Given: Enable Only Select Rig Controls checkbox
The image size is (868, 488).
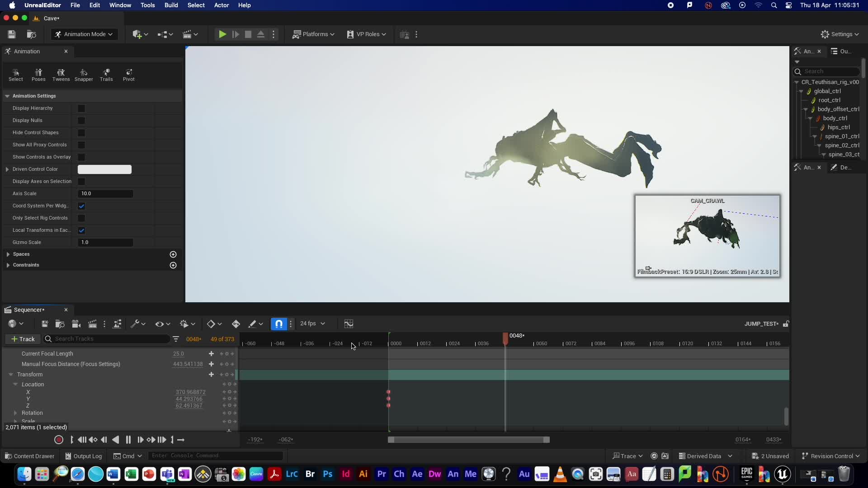Looking at the screenshot, I should pos(81,218).
